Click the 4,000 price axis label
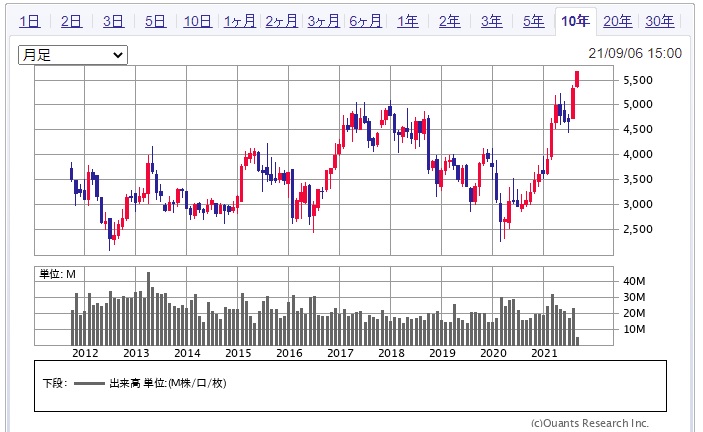 (638, 155)
